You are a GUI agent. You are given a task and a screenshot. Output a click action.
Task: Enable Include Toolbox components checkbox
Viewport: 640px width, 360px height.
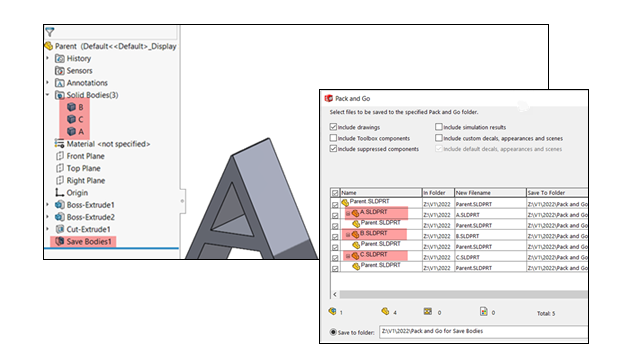pos(333,138)
